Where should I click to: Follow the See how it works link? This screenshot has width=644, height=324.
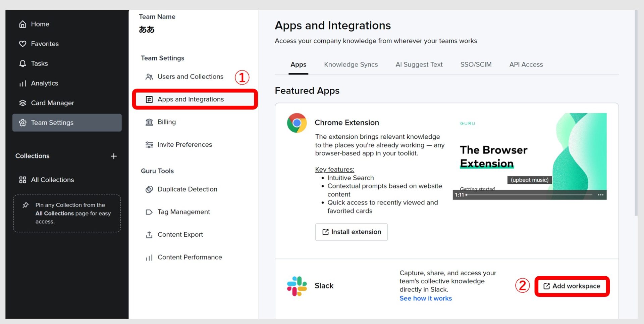425,298
